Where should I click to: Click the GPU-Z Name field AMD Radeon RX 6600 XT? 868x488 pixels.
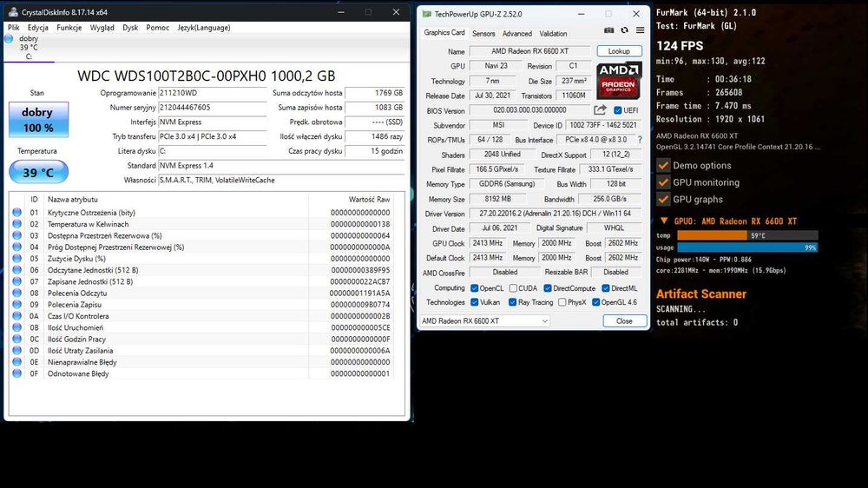tap(530, 51)
